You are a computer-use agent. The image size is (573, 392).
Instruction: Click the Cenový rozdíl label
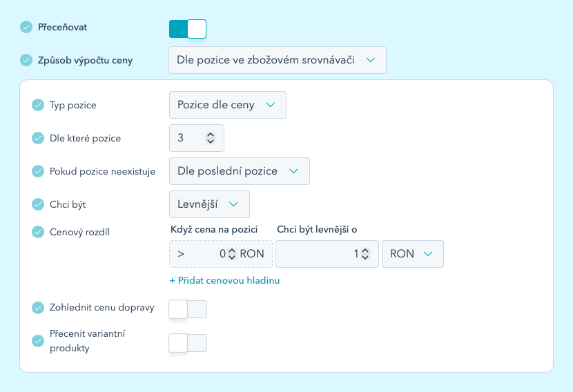pyautogui.click(x=79, y=232)
